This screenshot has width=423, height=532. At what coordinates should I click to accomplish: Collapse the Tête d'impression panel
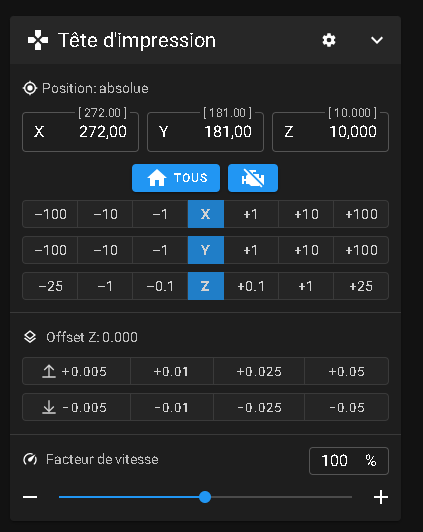(377, 40)
